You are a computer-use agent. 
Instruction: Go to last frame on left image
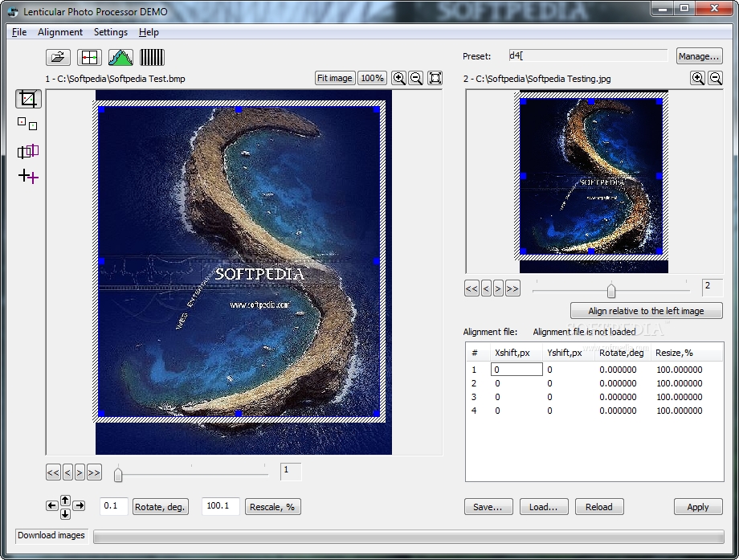[x=94, y=472]
